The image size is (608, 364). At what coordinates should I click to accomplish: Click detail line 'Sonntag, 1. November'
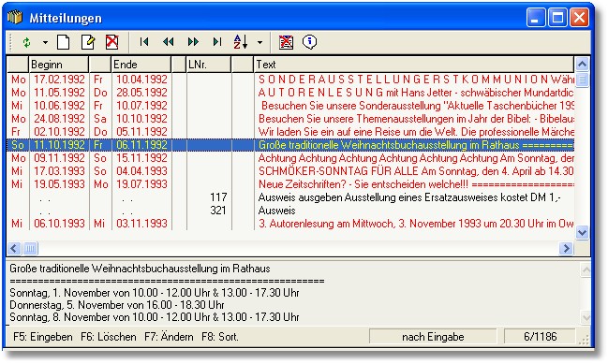[x=155, y=293]
